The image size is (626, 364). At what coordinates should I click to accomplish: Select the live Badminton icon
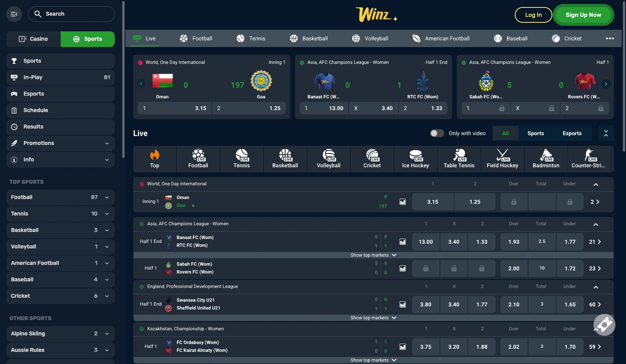[546, 159]
